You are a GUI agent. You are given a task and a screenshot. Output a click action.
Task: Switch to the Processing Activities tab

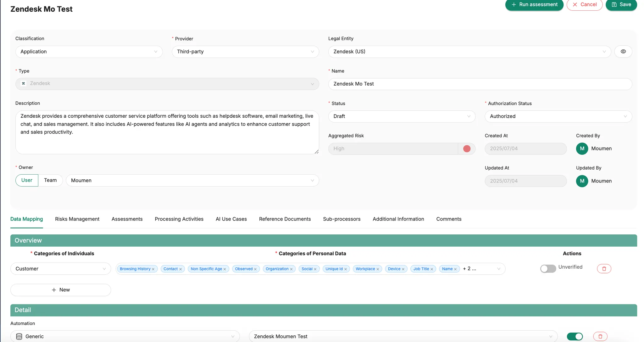point(179,219)
